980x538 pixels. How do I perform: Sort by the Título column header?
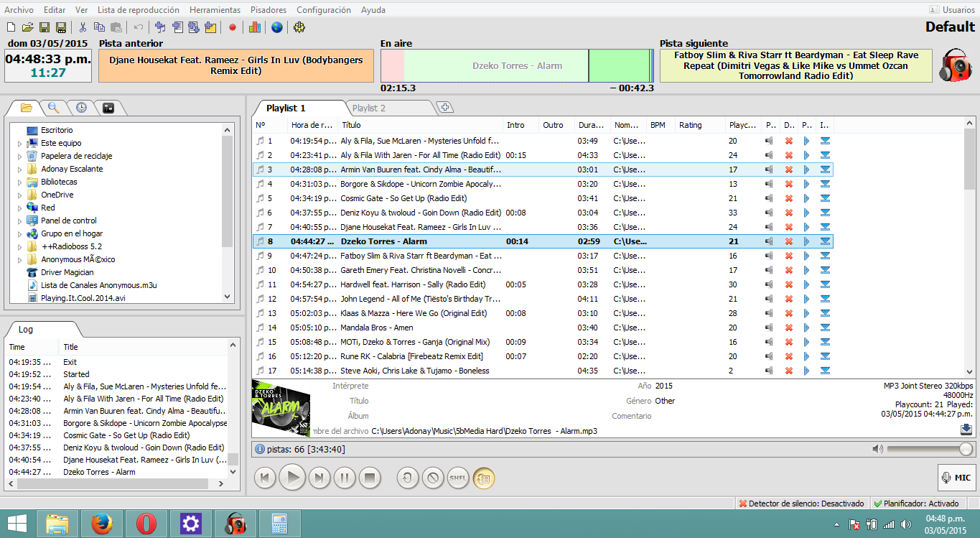(420, 125)
